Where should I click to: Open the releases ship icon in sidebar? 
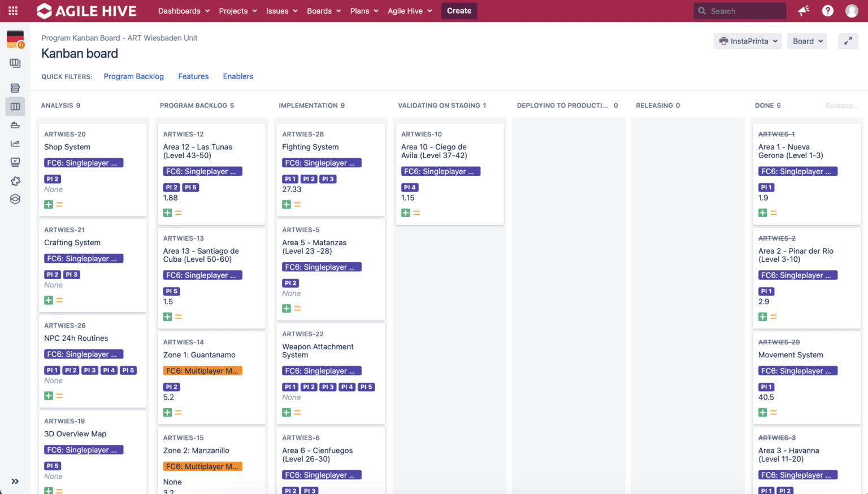[15, 125]
